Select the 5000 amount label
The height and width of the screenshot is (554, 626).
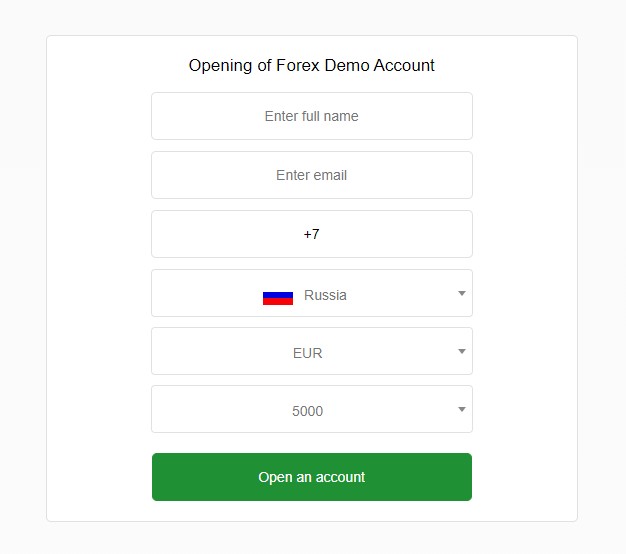tap(307, 411)
